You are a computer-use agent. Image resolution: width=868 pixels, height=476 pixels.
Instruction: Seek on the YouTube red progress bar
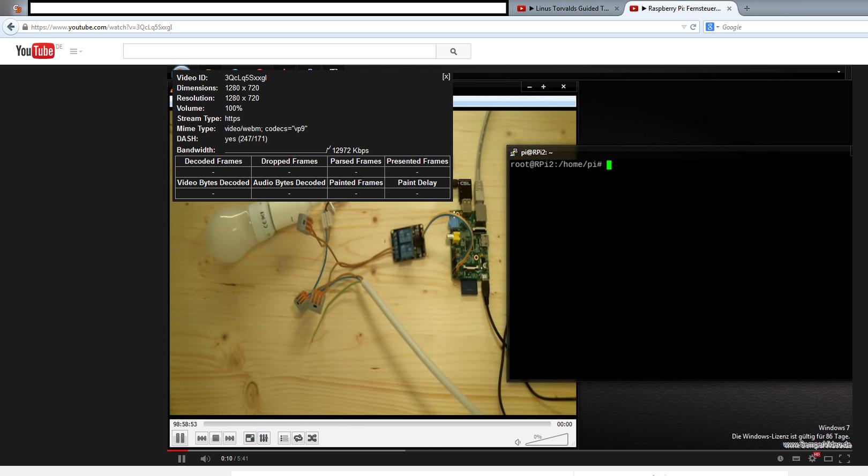coord(509,451)
